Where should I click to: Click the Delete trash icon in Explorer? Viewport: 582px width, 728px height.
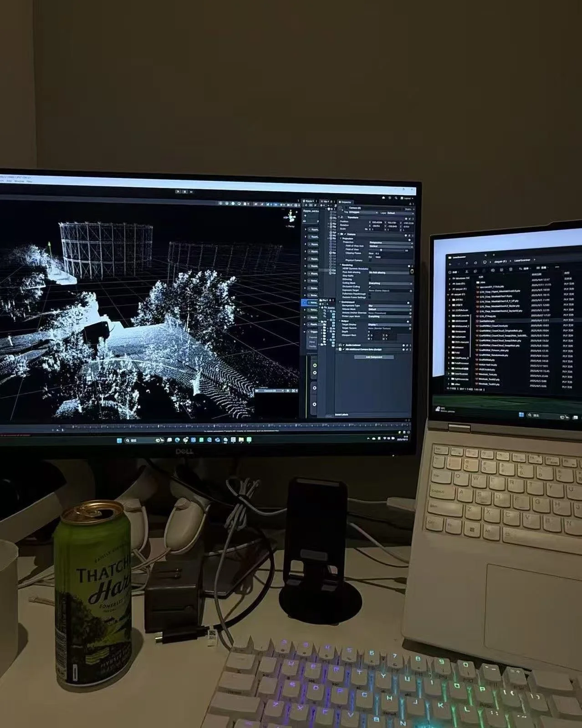point(511,269)
